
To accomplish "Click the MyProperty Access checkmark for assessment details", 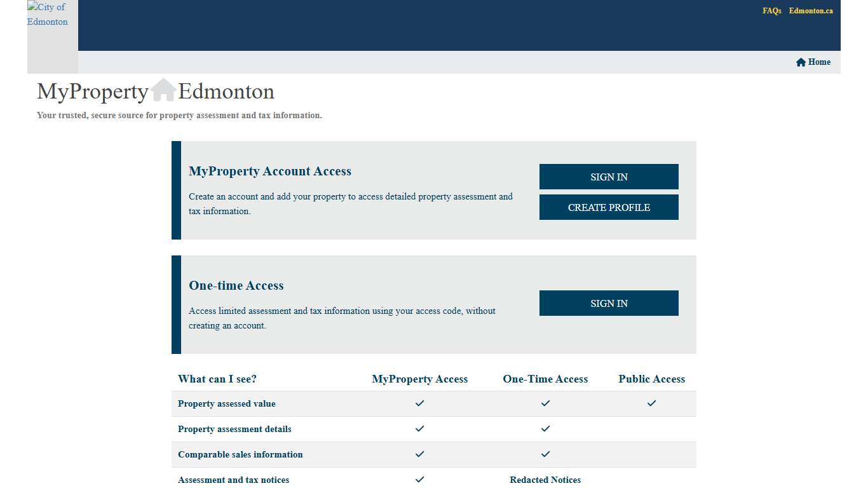I will (419, 428).
